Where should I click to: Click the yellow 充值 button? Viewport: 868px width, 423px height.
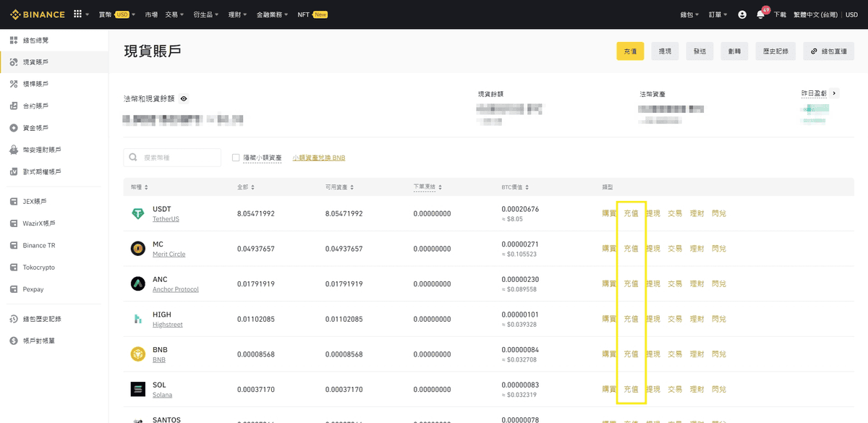[x=630, y=51]
